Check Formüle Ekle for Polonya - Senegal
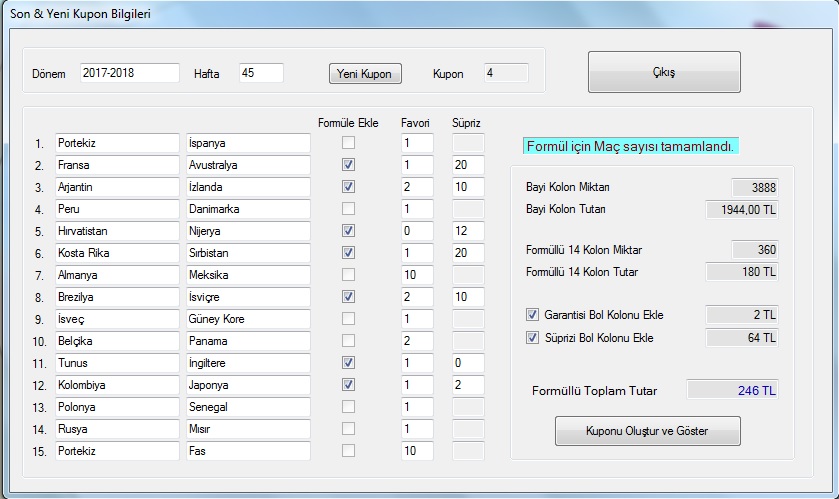The width and height of the screenshot is (839, 499). 348,406
